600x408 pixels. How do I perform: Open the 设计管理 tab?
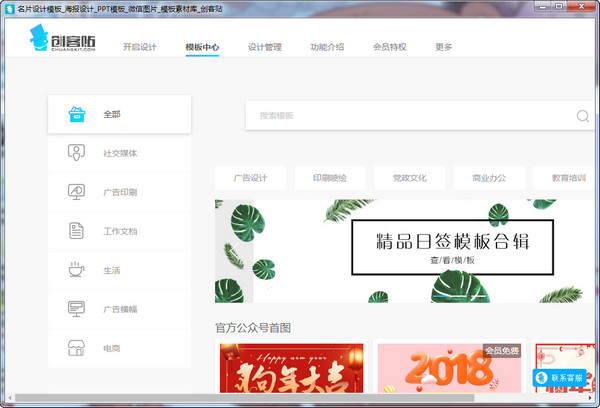coord(264,47)
